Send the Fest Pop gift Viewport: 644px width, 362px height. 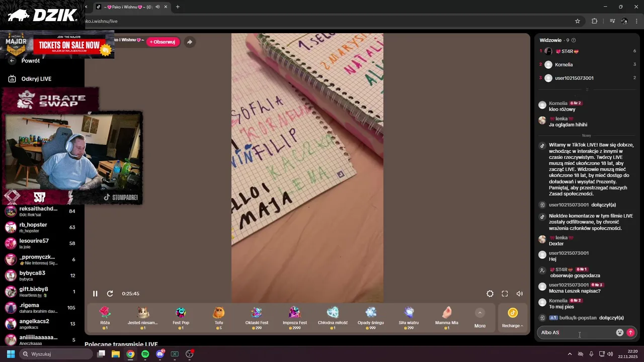[x=181, y=318]
